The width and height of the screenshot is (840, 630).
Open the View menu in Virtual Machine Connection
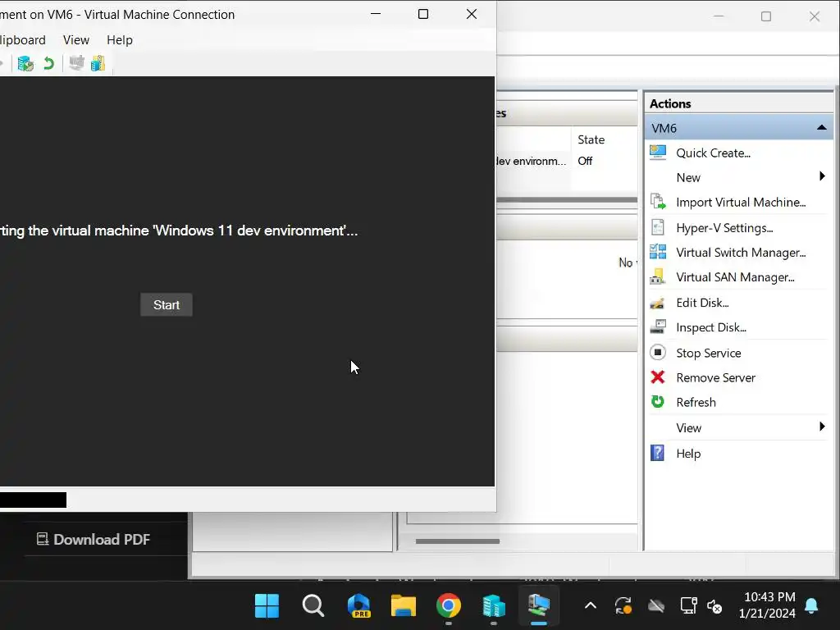[76, 40]
